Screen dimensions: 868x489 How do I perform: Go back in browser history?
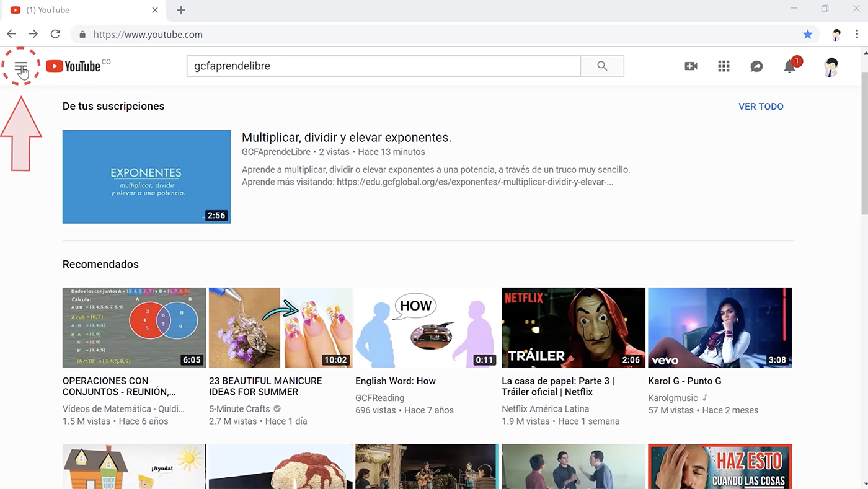11,34
